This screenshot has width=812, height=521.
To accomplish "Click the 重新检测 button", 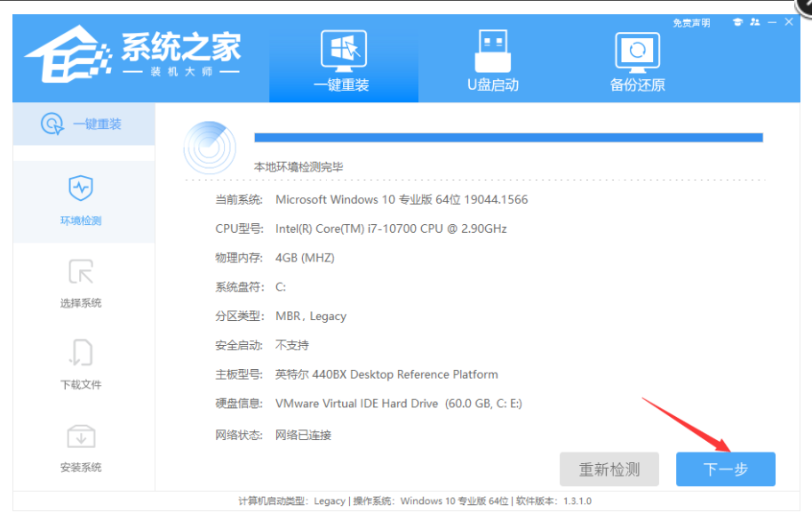I will point(609,469).
